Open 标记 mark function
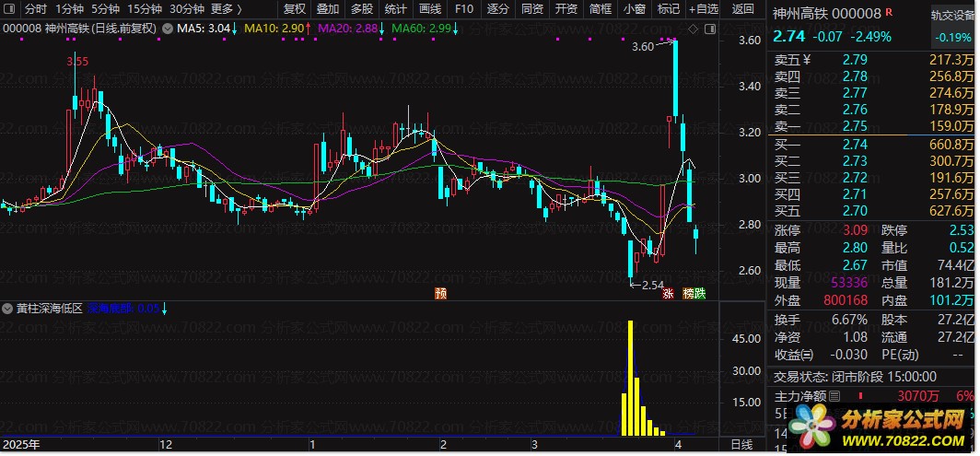 [x=668, y=9]
